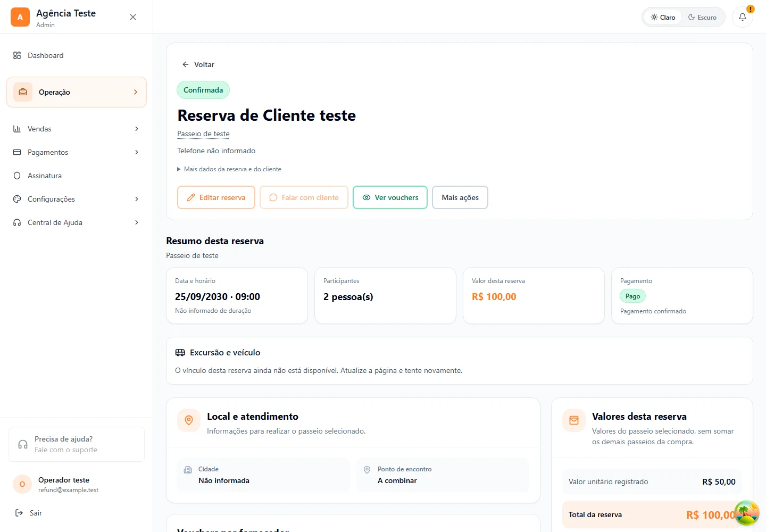Open the Assinatura menu item
Screen dimensions: 766x532
pyautogui.click(x=77, y=176)
